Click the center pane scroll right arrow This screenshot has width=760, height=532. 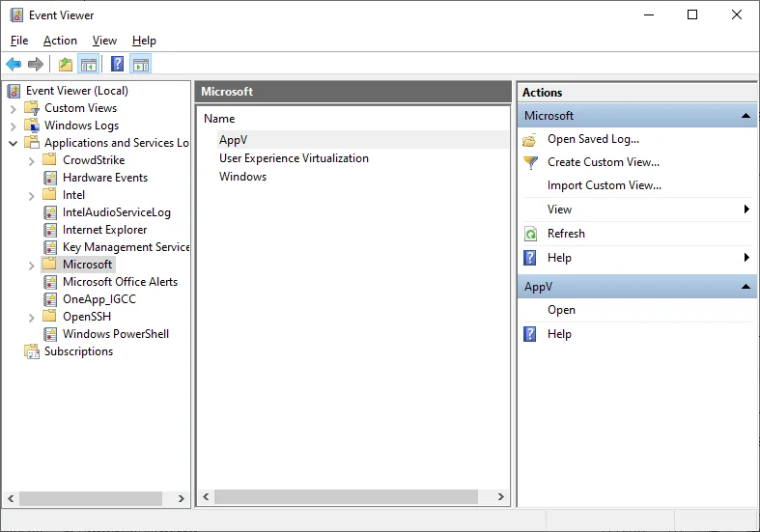tap(500, 497)
